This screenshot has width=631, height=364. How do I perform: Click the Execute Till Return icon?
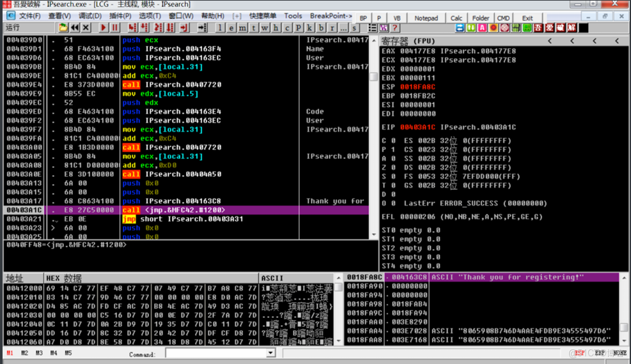pos(184,27)
